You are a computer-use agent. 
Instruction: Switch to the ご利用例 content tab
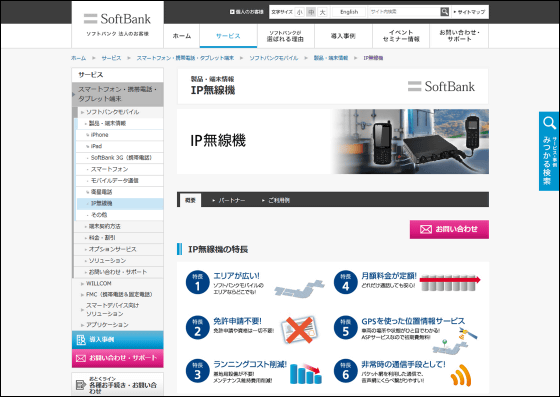click(276, 201)
